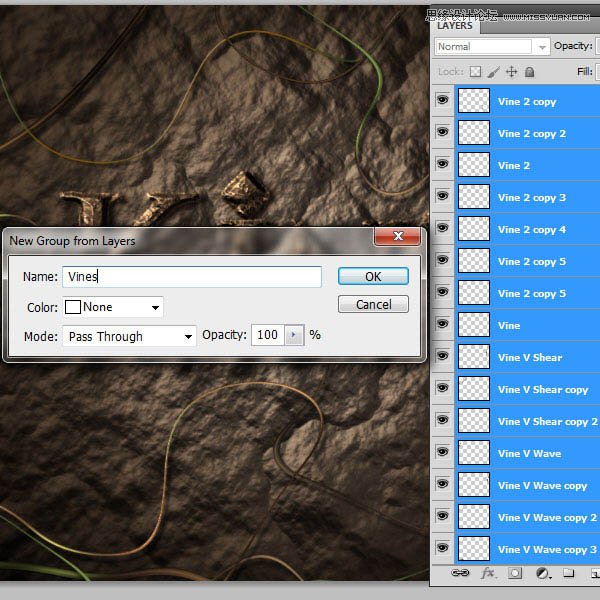
Task: Toggle lock all padlock icon
Action: tap(529, 72)
